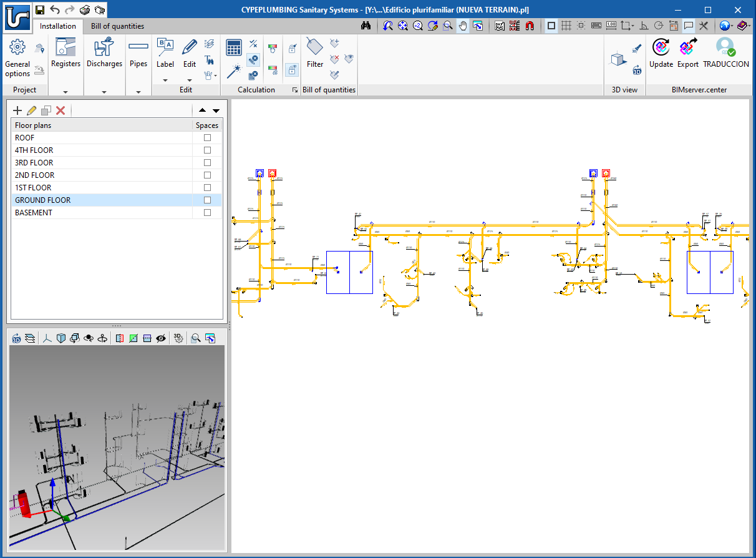Click the red register box in drawing
This screenshot has width=756, height=558.
272,173
